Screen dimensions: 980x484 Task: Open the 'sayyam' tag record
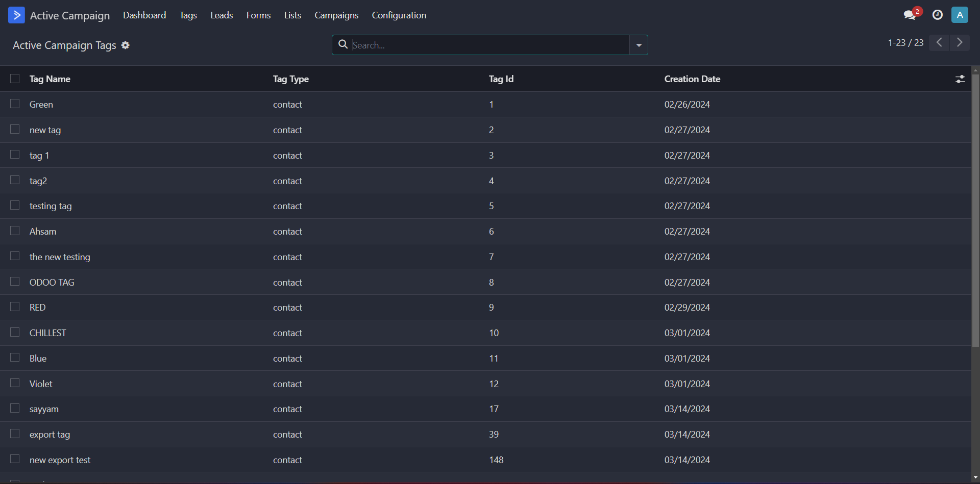[44, 409]
